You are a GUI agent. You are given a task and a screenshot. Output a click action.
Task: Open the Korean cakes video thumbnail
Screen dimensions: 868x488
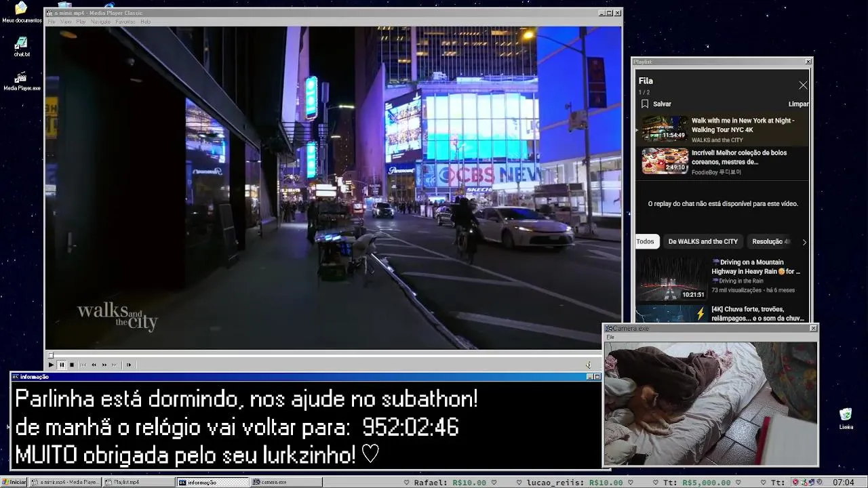(665, 161)
